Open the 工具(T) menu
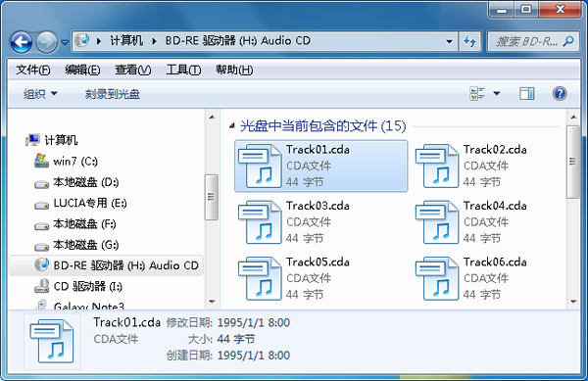This screenshot has height=381, width=588. click(183, 70)
